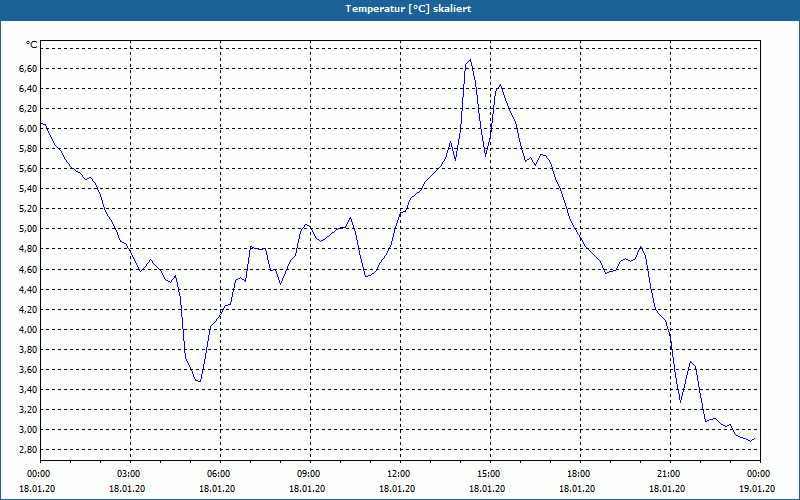Screen dimensions: 800x500
Task: Pick the 5,20 y-axis tick label
Action: coord(28,209)
